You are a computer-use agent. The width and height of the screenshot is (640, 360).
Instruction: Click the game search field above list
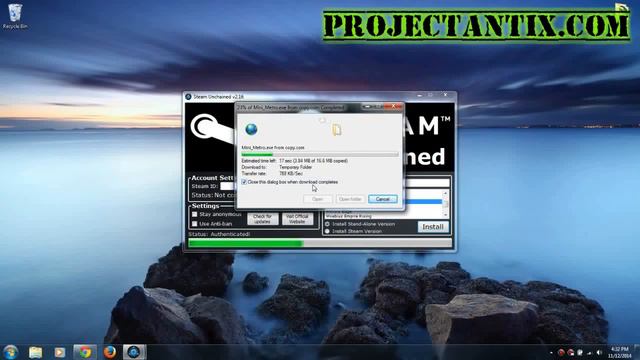(427, 182)
